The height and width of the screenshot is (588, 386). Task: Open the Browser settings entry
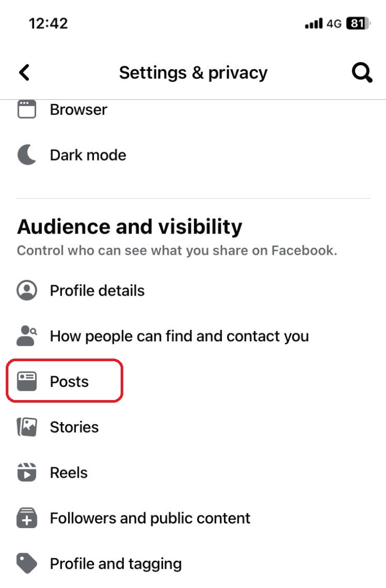(x=79, y=110)
